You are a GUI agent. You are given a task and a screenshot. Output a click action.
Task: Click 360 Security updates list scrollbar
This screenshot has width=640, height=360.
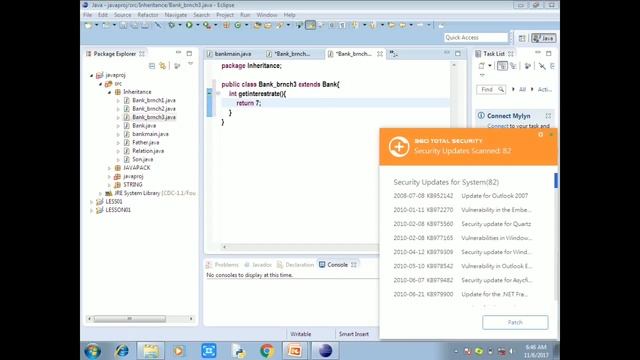[x=556, y=180]
